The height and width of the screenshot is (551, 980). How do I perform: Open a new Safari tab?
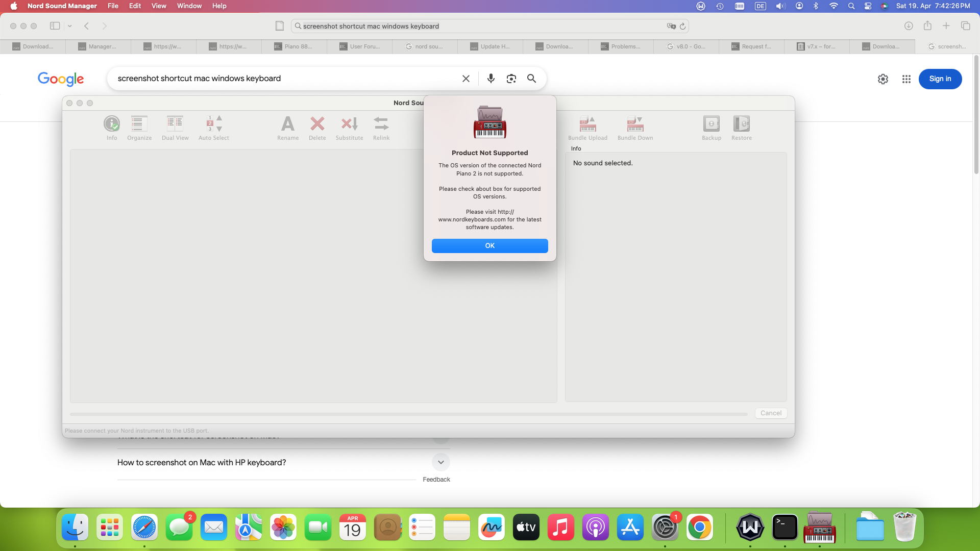tap(946, 26)
